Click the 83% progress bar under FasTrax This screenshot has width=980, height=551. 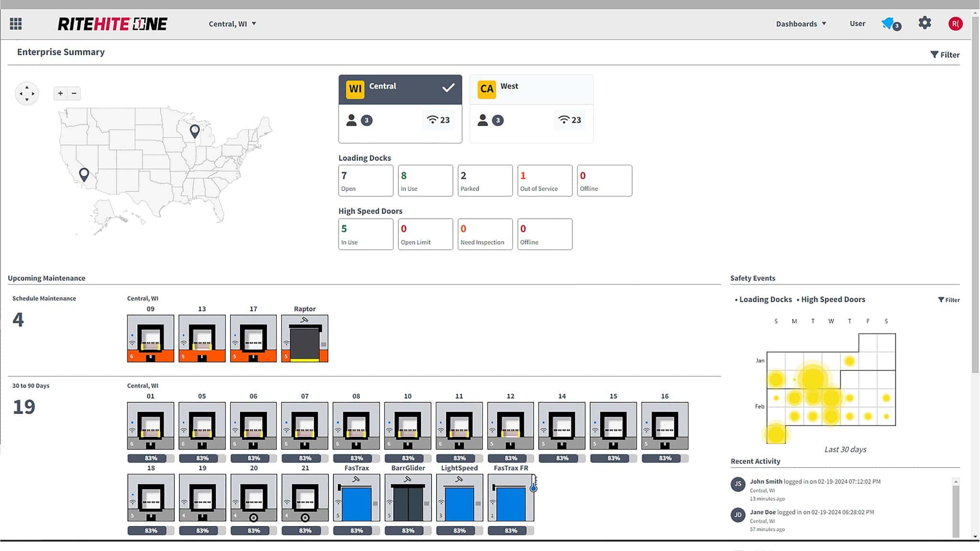click(x=356, y=530)
